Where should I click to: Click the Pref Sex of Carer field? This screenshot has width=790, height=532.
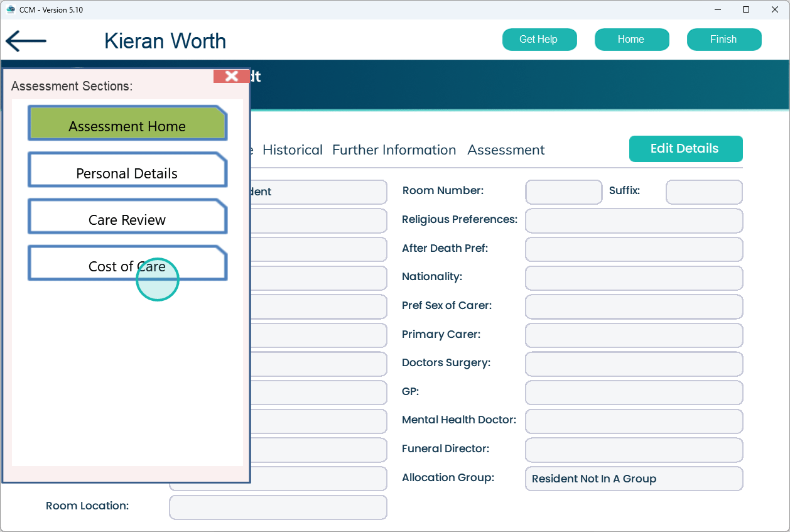(634, 307)
